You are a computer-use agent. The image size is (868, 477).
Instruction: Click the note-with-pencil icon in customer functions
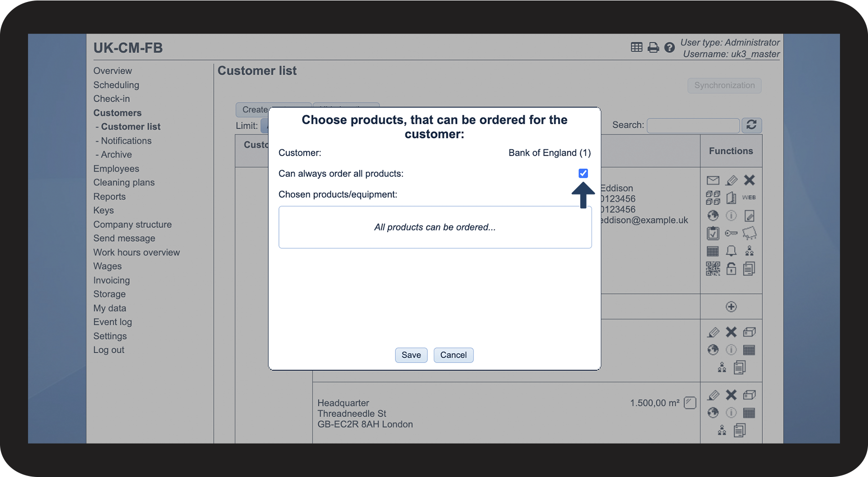tap(750, 216)
